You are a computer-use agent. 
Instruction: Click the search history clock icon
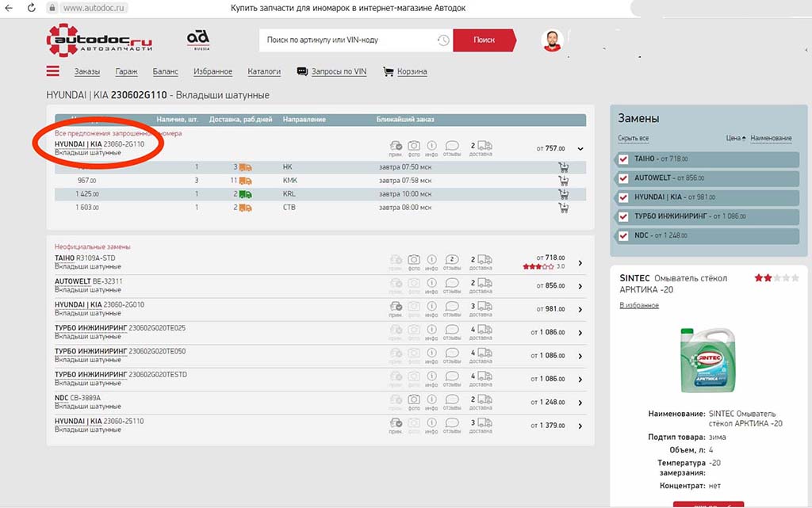click(x=442, y=40)
